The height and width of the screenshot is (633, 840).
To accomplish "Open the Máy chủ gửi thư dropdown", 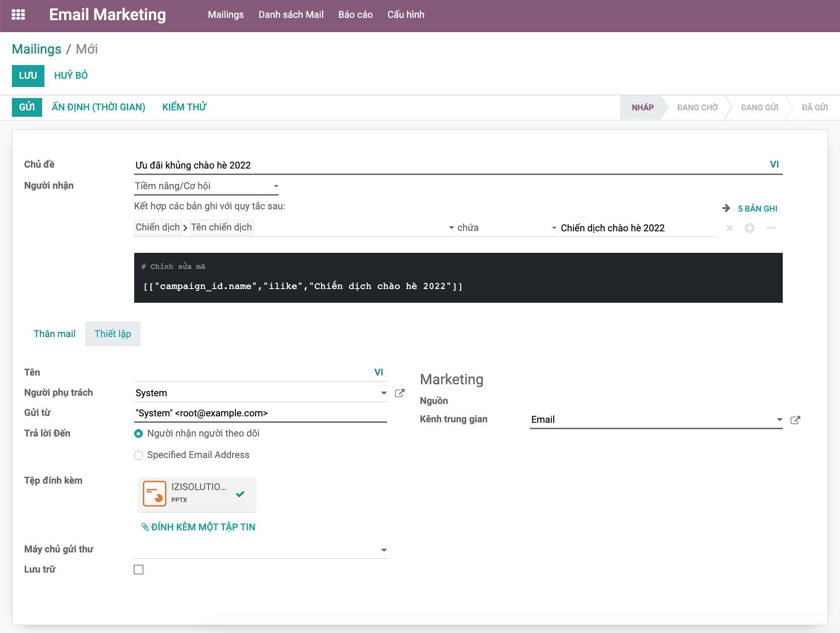I will pyautogui.click(x=261, y=550).
